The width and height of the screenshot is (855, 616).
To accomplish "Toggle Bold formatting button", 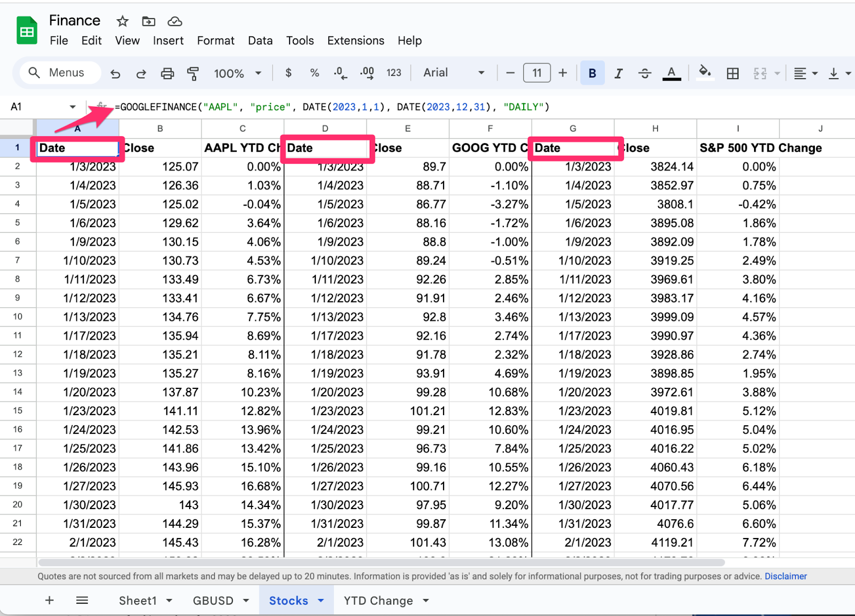I will coord(592,73).
